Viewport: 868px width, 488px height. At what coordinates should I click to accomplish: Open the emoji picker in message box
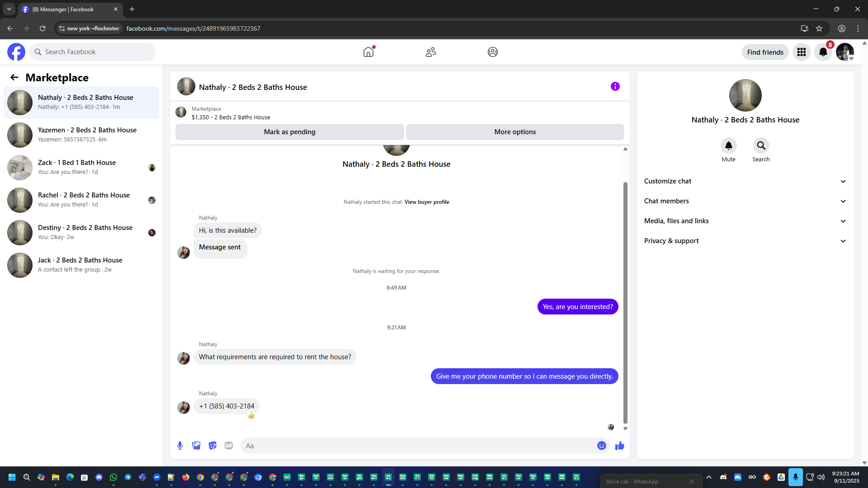[x=601, y=446]
